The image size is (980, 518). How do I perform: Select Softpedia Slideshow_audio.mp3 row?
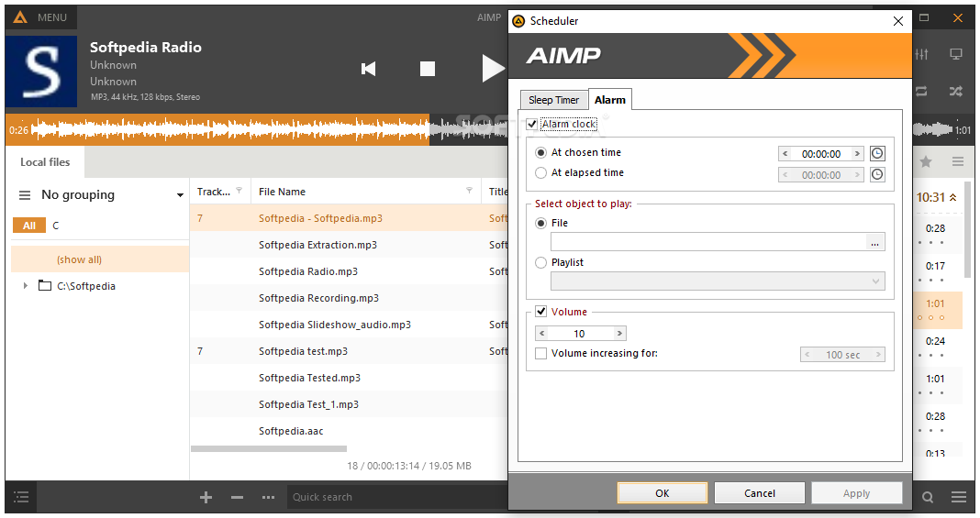pos(349,325)
